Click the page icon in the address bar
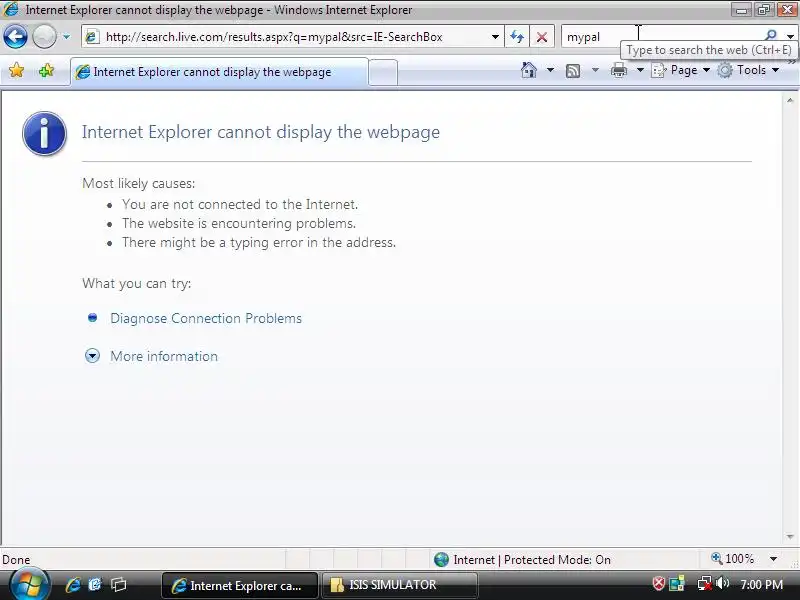The height and width of the screenshot is (600, 800). (92, 37)
